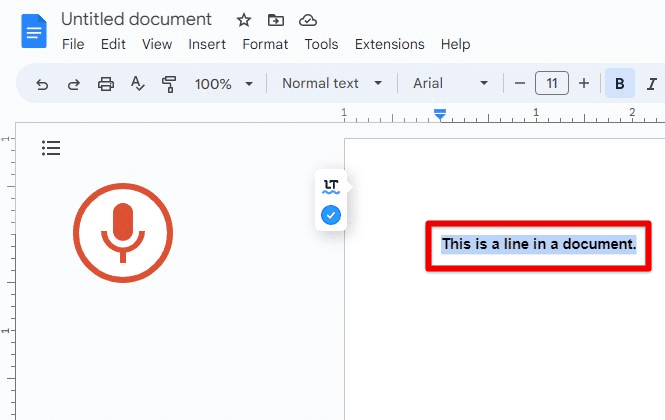Decrease font size with minus button
This screenshot has height=420, width=665.
click(520, 83)
